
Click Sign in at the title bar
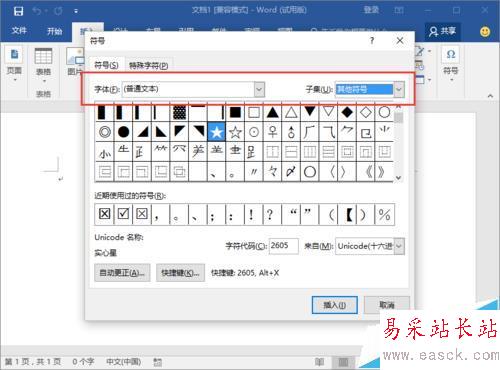(x=371, y=10)
